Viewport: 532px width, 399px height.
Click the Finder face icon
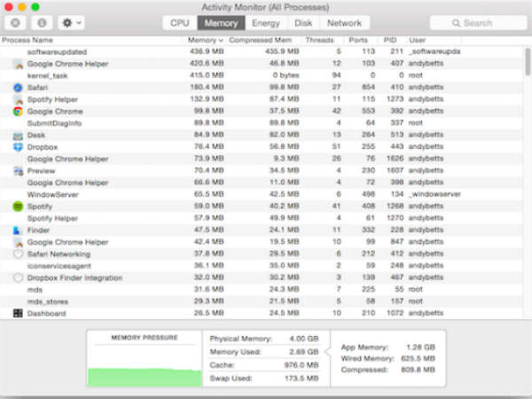pos(18,231)
